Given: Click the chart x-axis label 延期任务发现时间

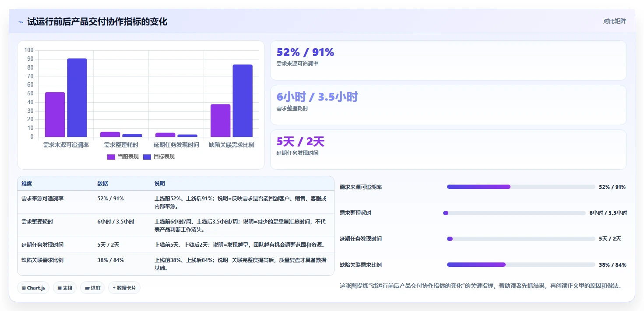Looking at the screenshot, I should pos(176,145).
